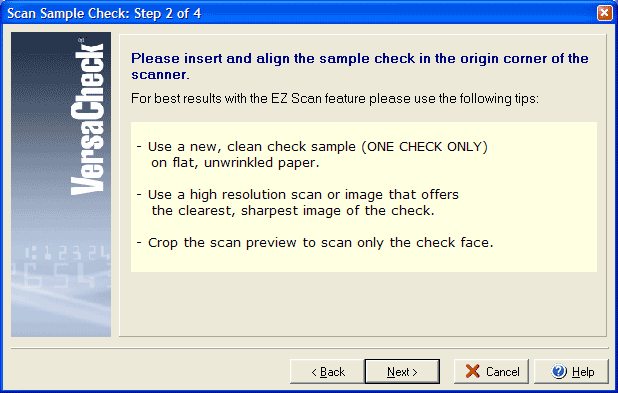The image size is (618, 393).
Task: Click the bold blue insert and align heading
Action: tap(359, 66)
